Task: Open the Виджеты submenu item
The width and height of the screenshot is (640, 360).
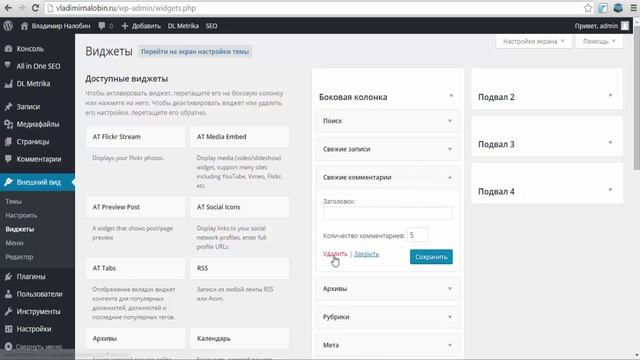Action: [x=20, y=229]
